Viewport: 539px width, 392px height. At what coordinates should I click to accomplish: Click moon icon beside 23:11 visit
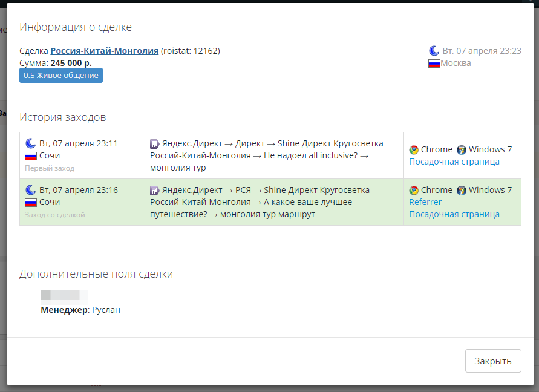31,143
